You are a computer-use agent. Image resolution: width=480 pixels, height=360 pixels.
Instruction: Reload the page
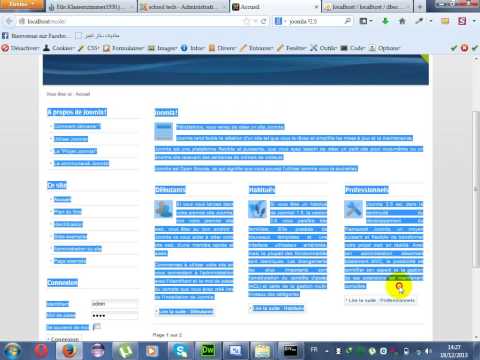tap(264, 21)
